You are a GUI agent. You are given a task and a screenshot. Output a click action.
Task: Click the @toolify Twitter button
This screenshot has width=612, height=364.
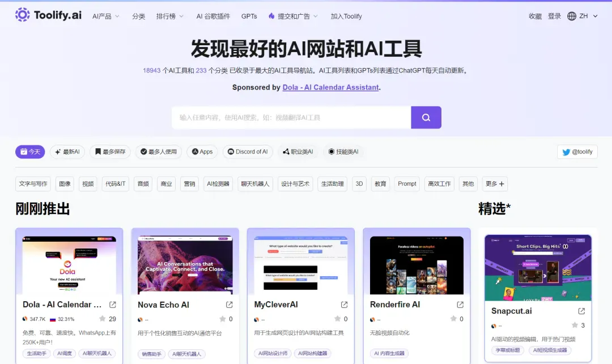[x=577, y=152]
